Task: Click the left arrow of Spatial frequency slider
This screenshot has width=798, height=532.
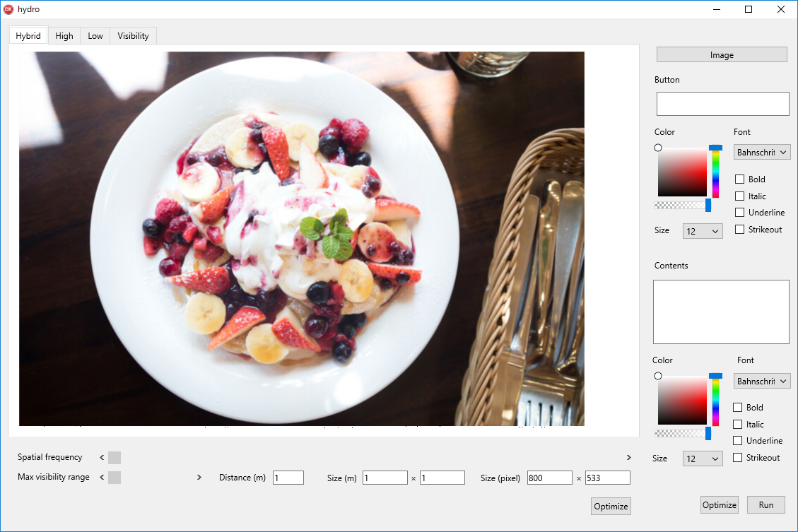Action: pyautogui.click(x=102, y=458)
